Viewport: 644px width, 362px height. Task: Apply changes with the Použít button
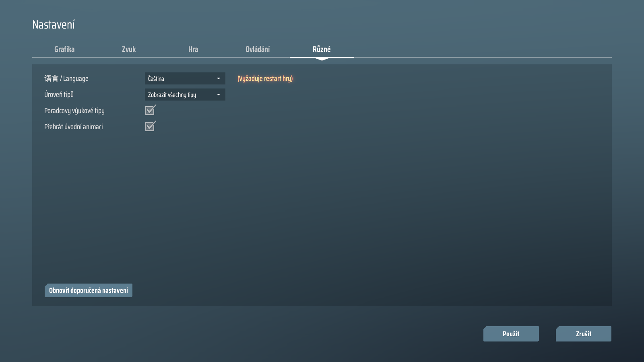click(511, 334)
